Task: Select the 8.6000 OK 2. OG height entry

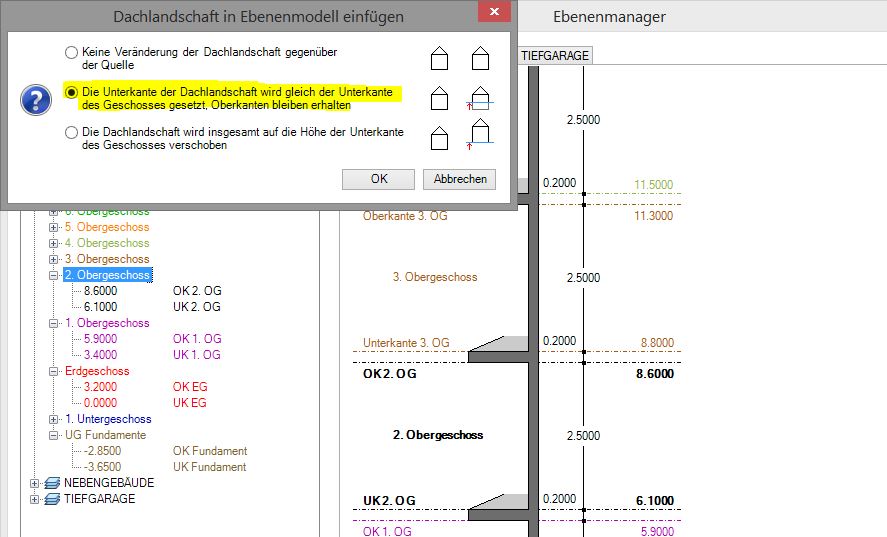Action: 101,291
